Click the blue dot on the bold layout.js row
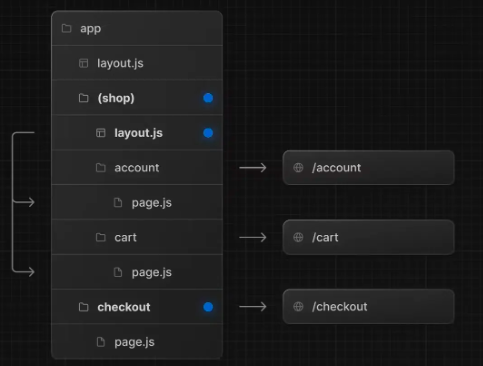Screen dimensions: 483x366 (208, 133)
